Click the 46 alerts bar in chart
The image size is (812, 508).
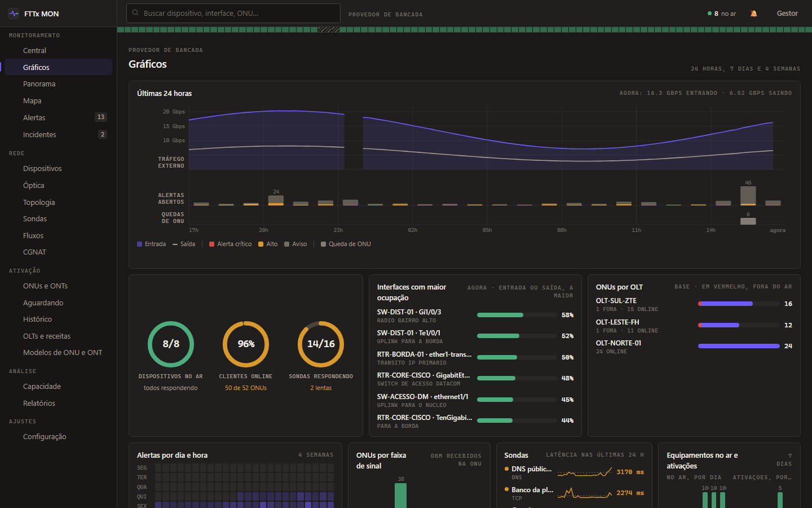pos(748,195)
